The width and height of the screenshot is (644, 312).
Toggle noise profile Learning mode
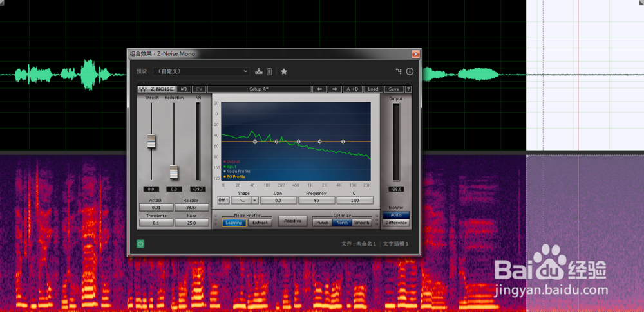pyautogui.click(x=234, y=223)
